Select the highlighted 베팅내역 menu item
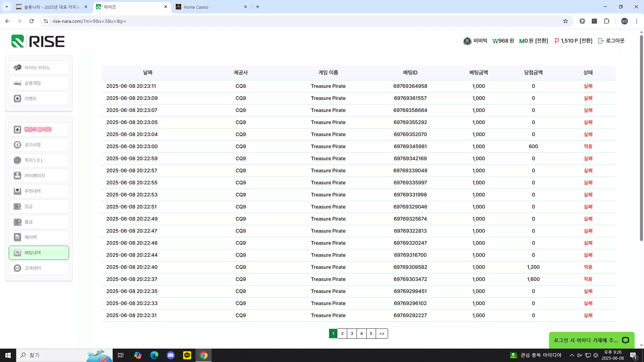The width and height of the screenshot is (644, 362). (x=39, y=253)
